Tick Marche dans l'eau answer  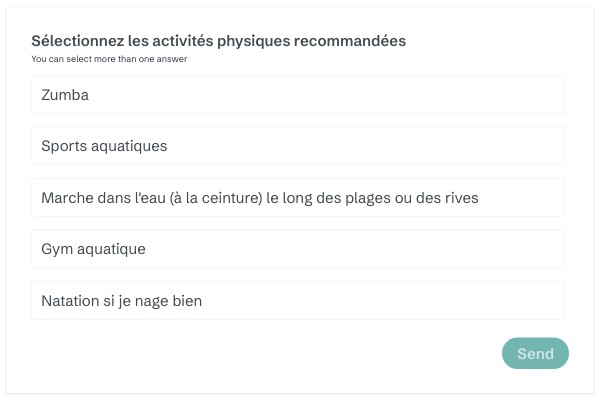[x=298, y=198]
